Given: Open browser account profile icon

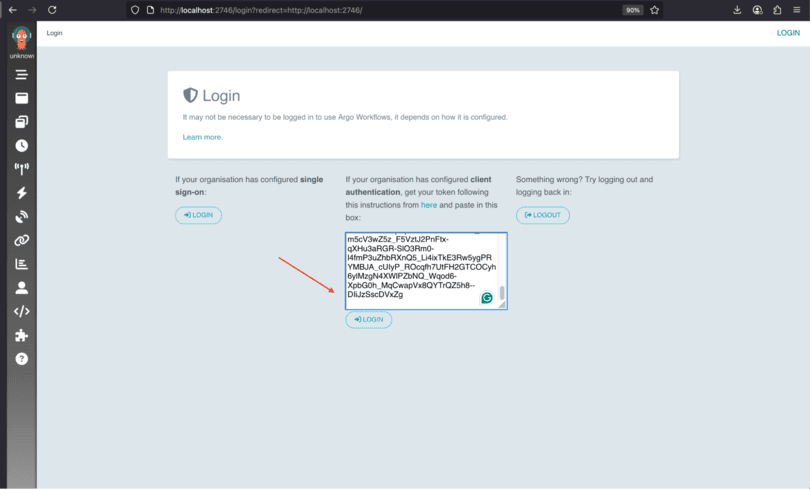Looking at the screenshot, I should (x=757, y=10).
